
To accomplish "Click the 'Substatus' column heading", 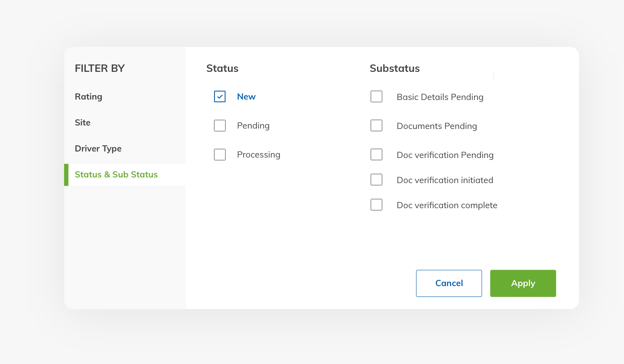I will coord(394,68).
